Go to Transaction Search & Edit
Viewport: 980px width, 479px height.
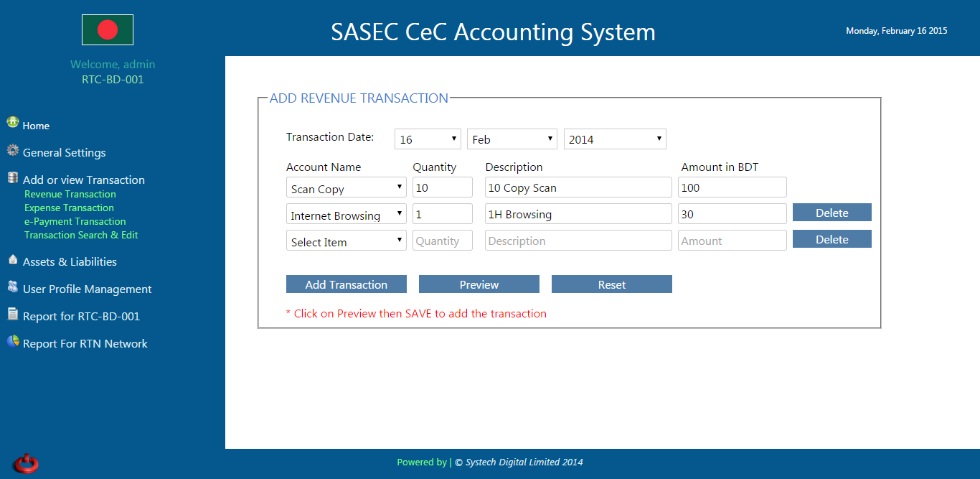(81, 235)
